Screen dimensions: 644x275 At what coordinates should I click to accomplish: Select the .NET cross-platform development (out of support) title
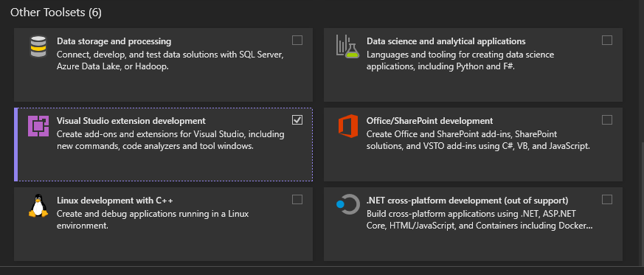[x=468, y=201]
